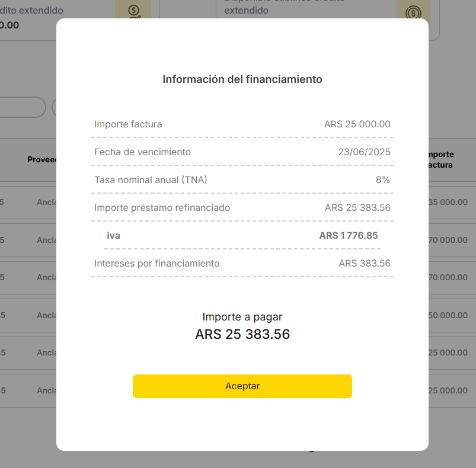Click the interest amount ARS 383.56
Viewport: 476px width, 468px height.
pos(365,264)
